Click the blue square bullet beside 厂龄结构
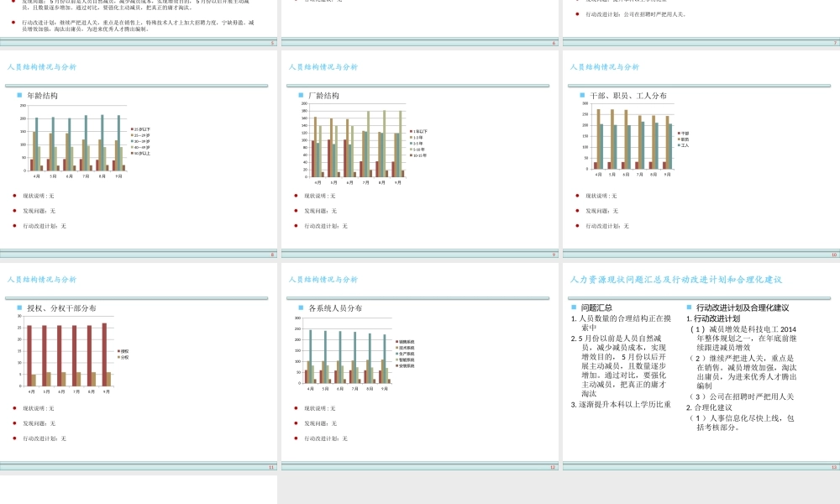This screenshot has height=504, width=840. coord(301,95)
